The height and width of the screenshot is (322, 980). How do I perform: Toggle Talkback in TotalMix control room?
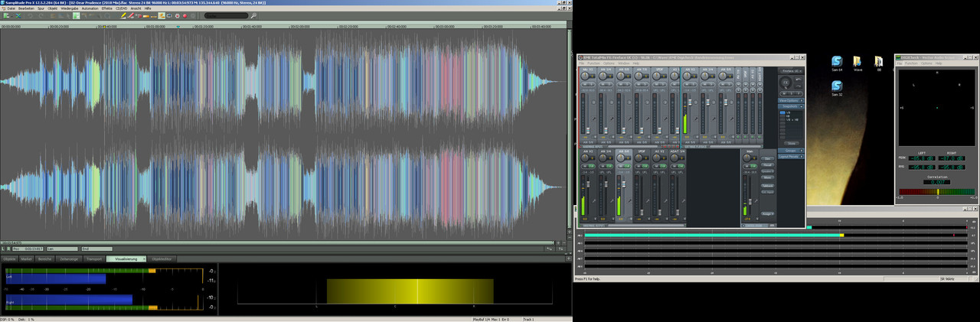tap(767, 186)
